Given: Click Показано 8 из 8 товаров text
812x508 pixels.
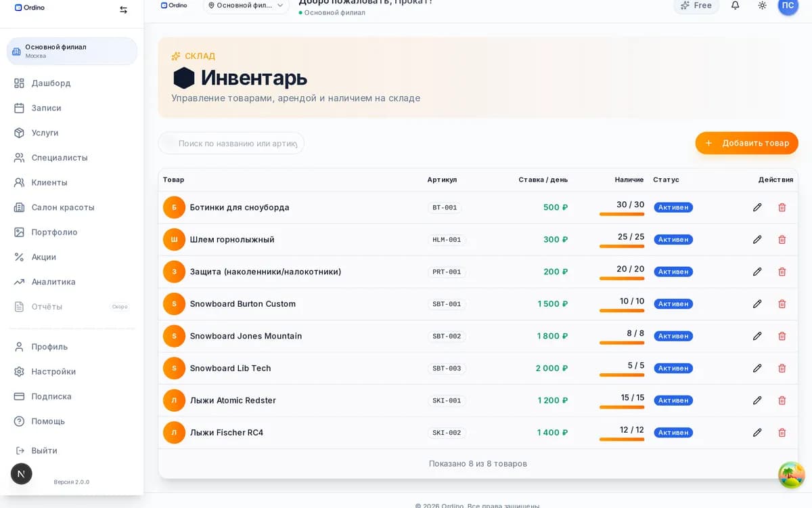Looking at the screenshot, I should coord(478,463).
